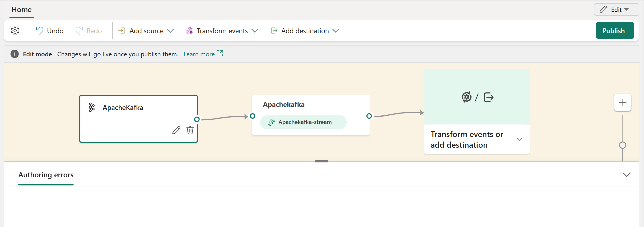The image size is (644, 227).
Task: Open the settings gear in the toolbar
Action: tap(15, 31)
